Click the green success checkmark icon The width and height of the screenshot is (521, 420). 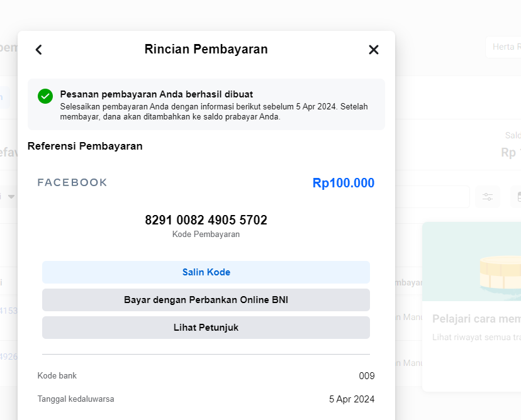pyautogui.click(x=45, y=96)
